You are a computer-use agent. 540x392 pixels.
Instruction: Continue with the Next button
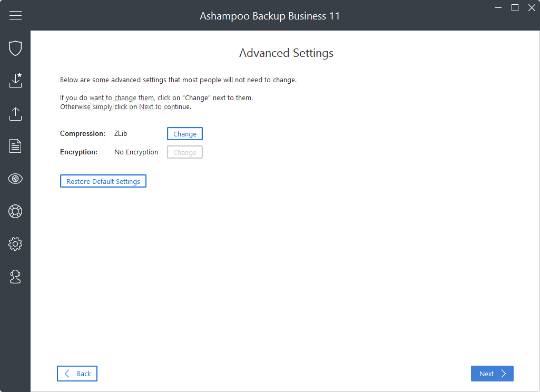click(x=492, y=374)
